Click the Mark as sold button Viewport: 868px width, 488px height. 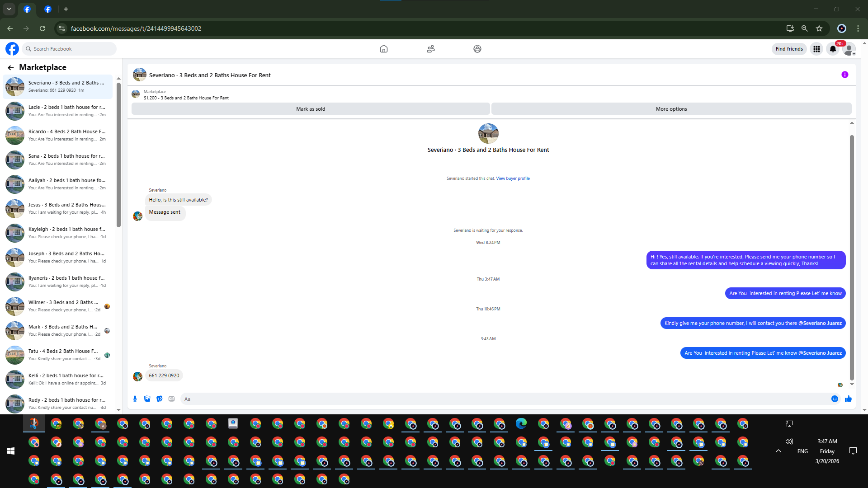pos(311,109)
